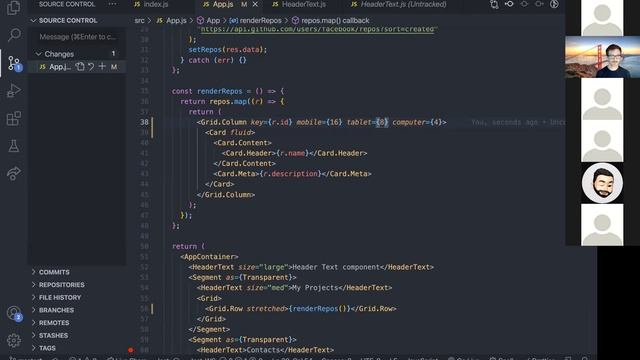Click the dimmed diamond revision icon beside the previous-revision arrow
Screen dimensions: 640x360
[524, 4]
